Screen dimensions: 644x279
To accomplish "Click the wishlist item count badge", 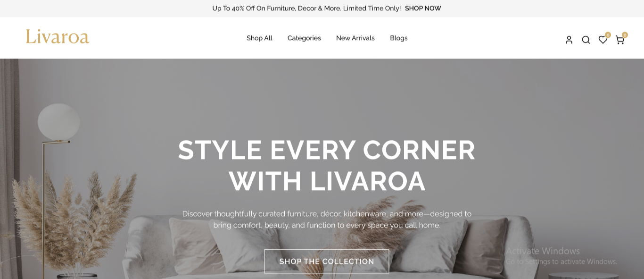I will 608,35.
